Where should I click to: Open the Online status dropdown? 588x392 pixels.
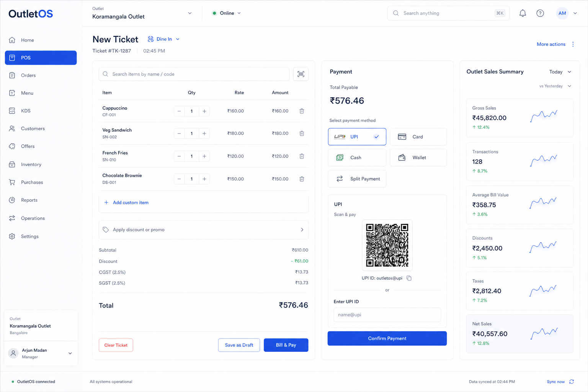coord(227,13)
